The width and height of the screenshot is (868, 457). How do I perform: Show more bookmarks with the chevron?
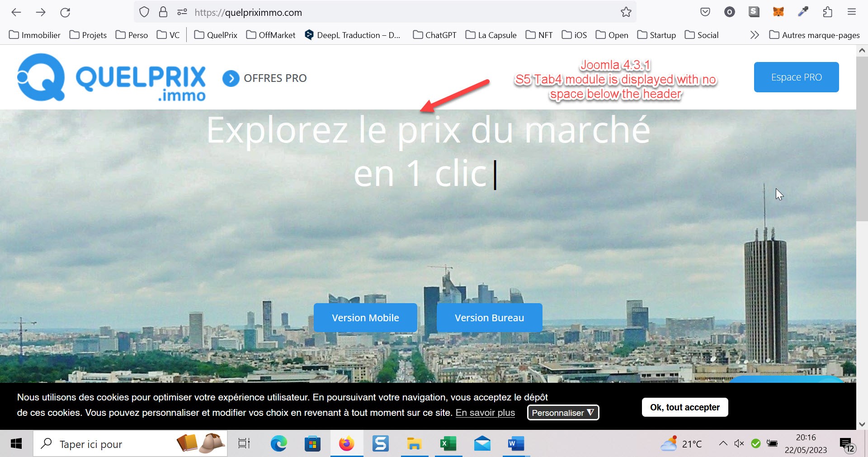point(755,35)
